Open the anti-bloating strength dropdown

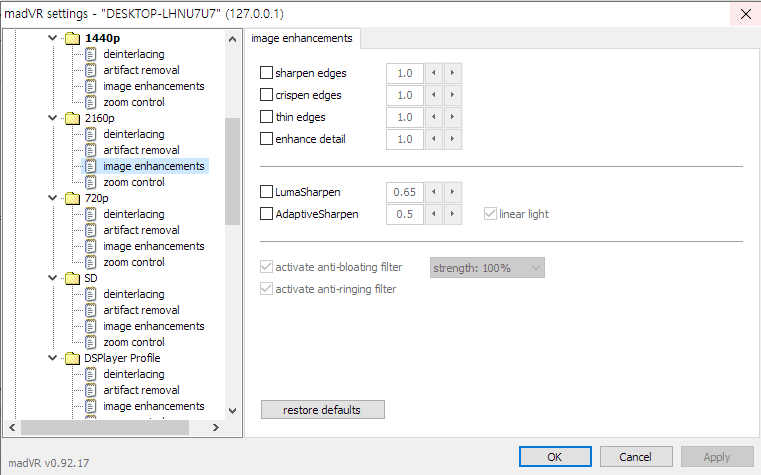point(487,267)
